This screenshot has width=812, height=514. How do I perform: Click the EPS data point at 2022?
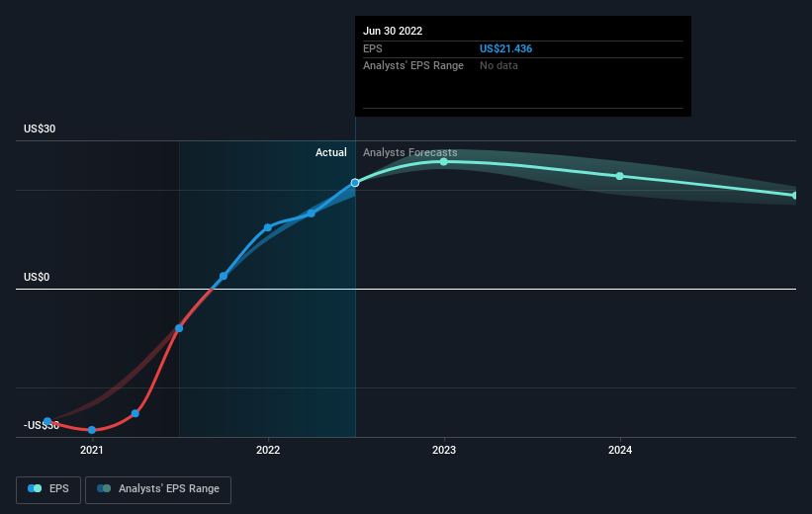click(x=268, y=227)
